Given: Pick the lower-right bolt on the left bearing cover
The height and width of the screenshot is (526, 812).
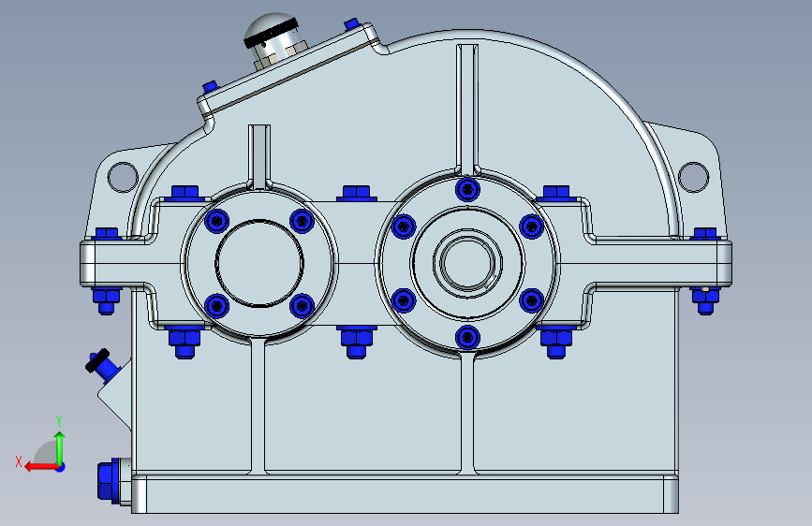Looking at the screenshot, I should [302, 305].
